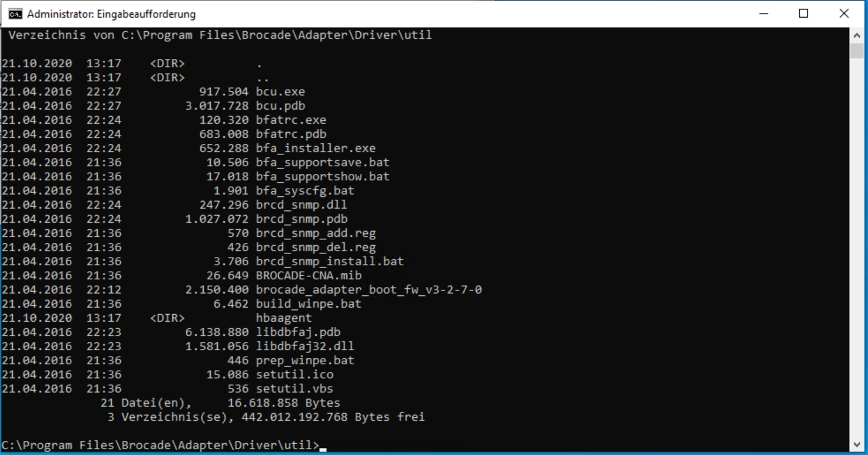Image resolution: width=868 pixels, height=455 pixels.
Task: Maximize the Eingabeaufforderung window
Action: (803, 14)
